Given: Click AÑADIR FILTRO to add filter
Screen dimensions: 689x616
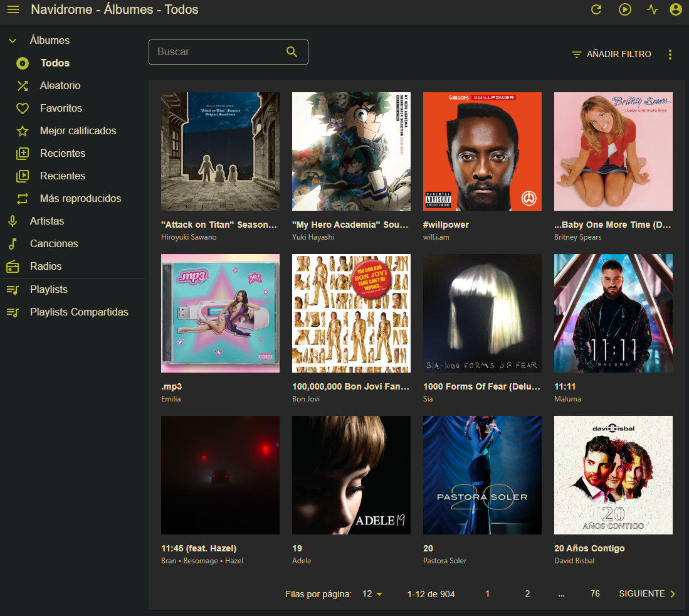Looking at the screenshot, I should (611, 55).
